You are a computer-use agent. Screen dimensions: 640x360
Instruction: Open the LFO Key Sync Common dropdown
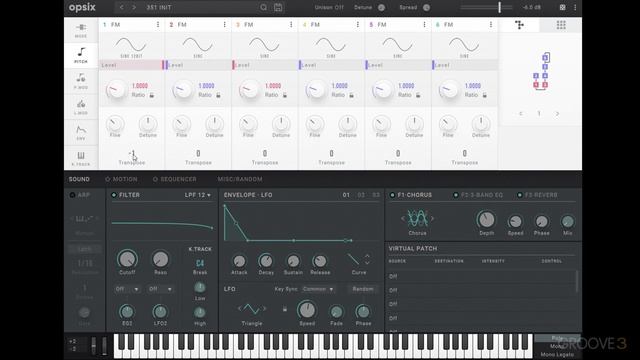[318, 289]
